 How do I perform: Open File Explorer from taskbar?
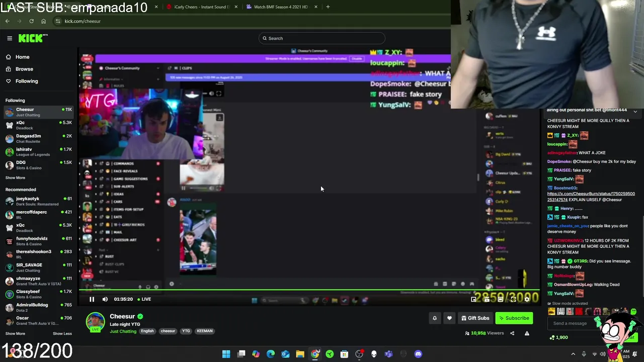point(300,354)
